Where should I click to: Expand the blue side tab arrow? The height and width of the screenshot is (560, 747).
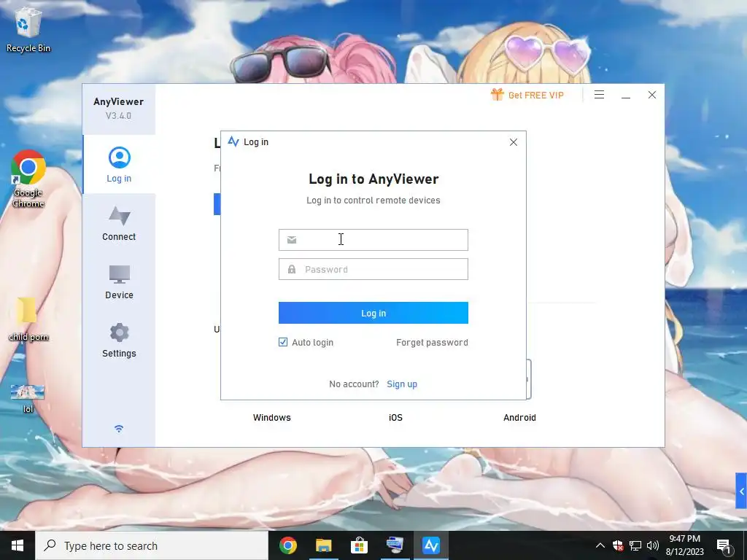click(741, 491)
